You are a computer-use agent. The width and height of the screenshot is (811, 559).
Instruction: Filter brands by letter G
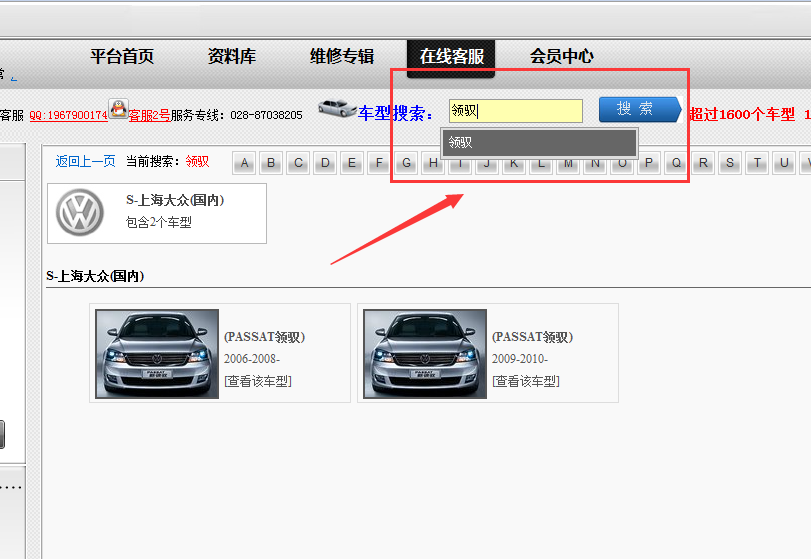406,163
